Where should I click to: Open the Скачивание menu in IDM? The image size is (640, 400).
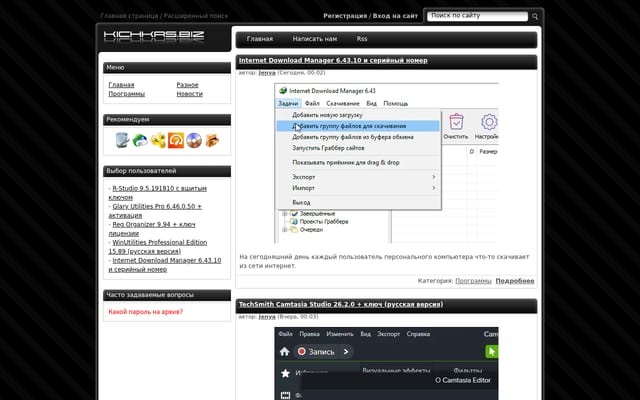343,103
